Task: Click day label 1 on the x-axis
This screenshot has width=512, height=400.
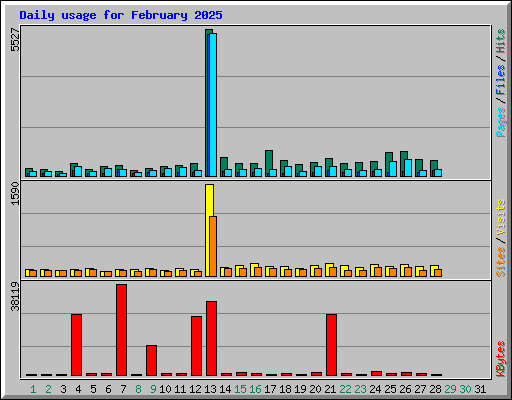Action: [x=33, y=389]
